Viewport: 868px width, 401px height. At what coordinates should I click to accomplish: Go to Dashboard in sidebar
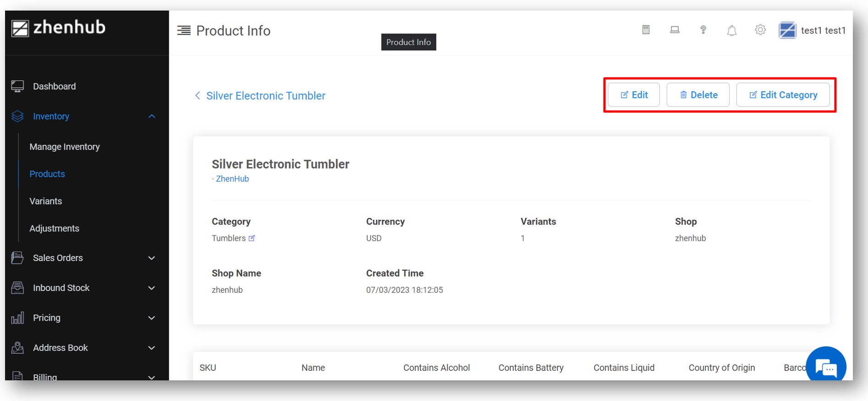point(54,86)
